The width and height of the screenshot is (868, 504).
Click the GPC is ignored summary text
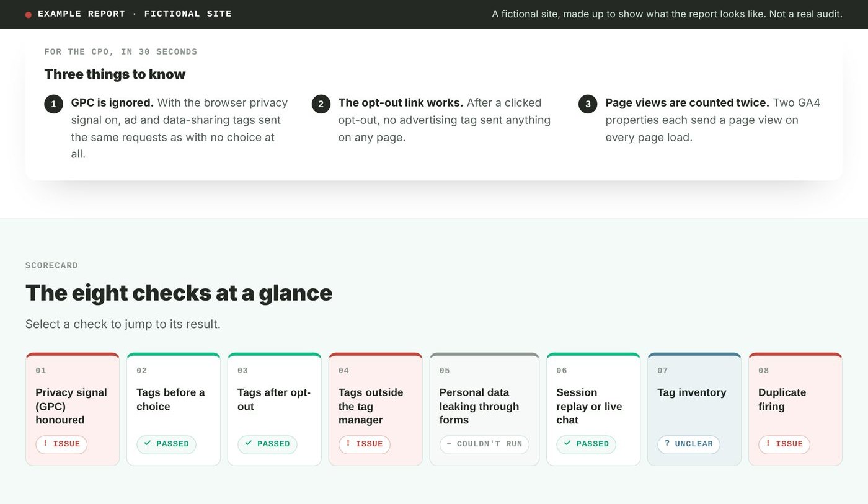pyautogui.click(x=180, y=128)
